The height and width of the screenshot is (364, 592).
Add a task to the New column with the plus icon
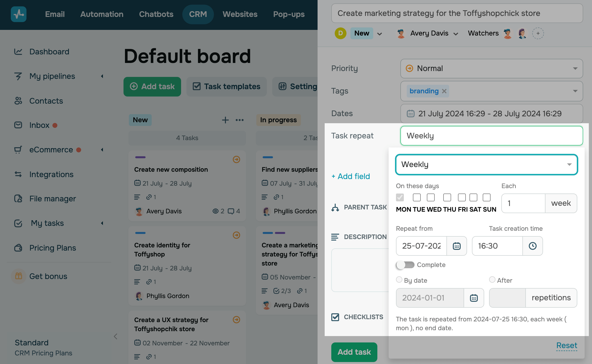click(225, 120)
